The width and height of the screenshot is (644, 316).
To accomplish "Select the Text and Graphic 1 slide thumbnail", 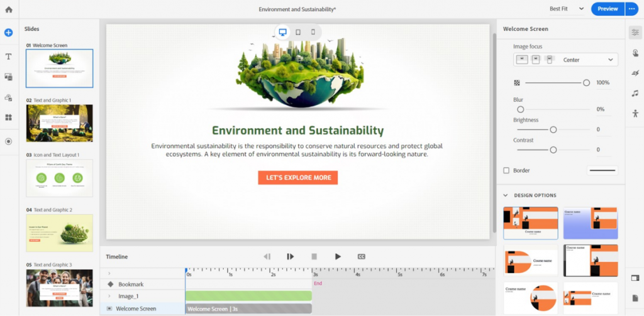I will (59, 123).
